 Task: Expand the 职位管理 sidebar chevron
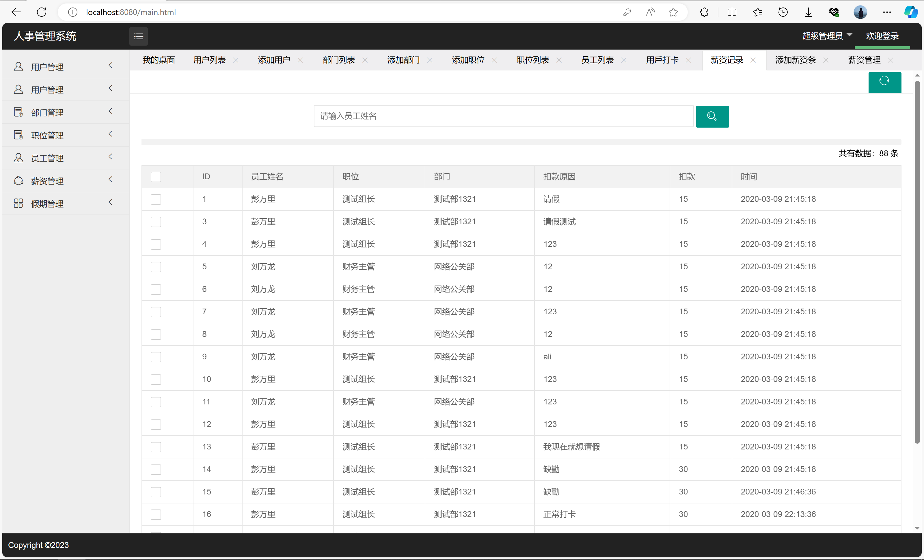click(111, 134)
